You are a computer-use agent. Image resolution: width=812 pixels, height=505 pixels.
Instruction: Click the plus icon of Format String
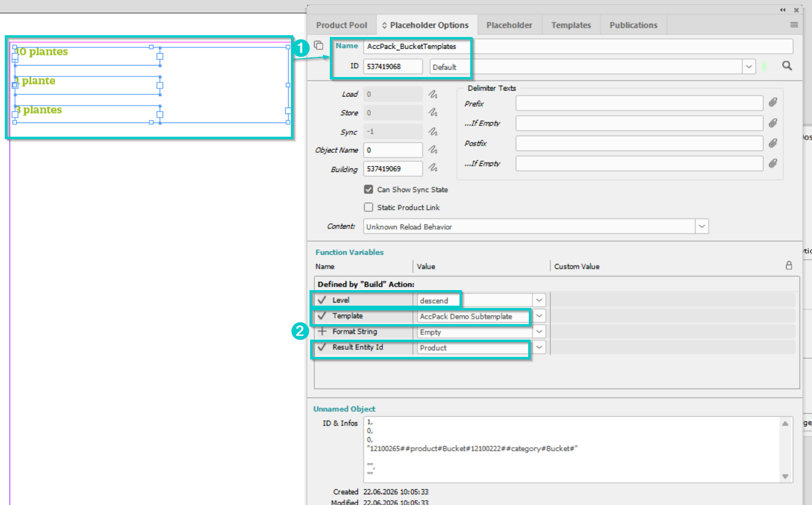pos(322,331)
